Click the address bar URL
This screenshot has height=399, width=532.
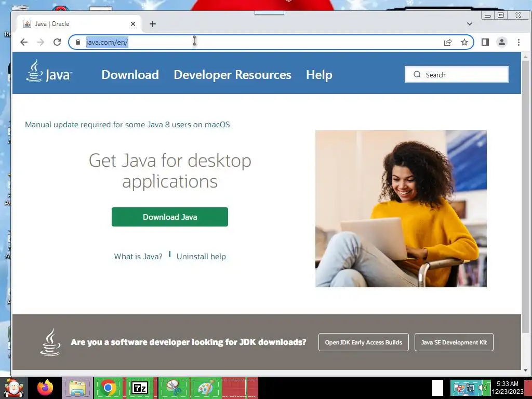point(107,42)
